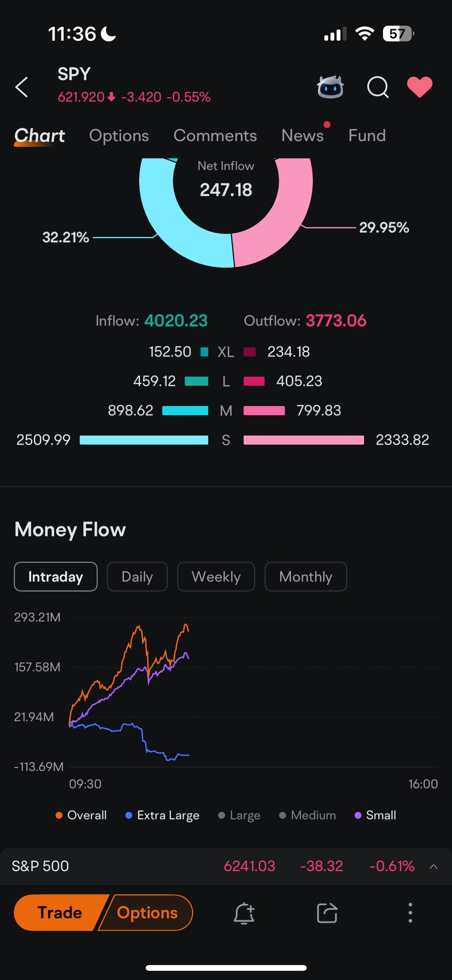
Task: Tap the search magnifier icon
Action: (x=378, y=87)
